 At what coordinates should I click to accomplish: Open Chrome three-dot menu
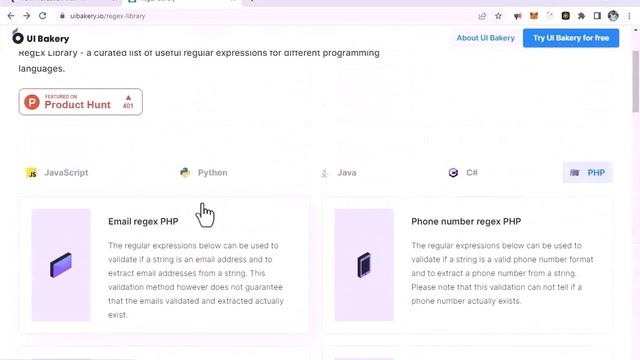pos(629,16)
